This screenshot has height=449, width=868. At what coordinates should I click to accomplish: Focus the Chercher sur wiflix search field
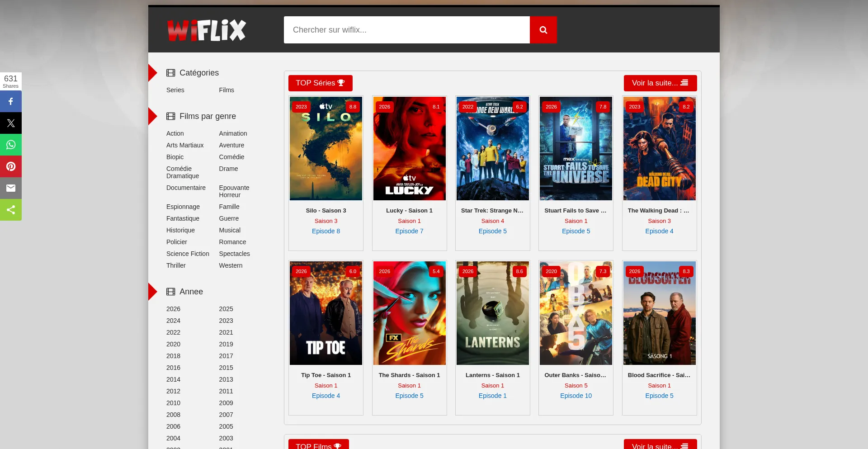tap(407, 30)
